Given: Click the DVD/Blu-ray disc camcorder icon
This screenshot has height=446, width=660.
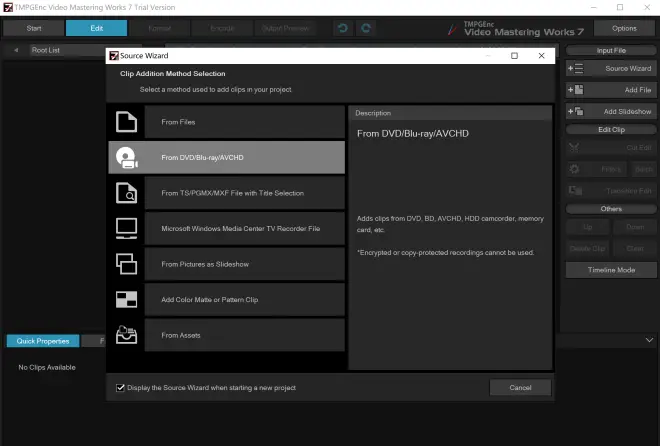Looking at the screenshot, I should [126, 158].
